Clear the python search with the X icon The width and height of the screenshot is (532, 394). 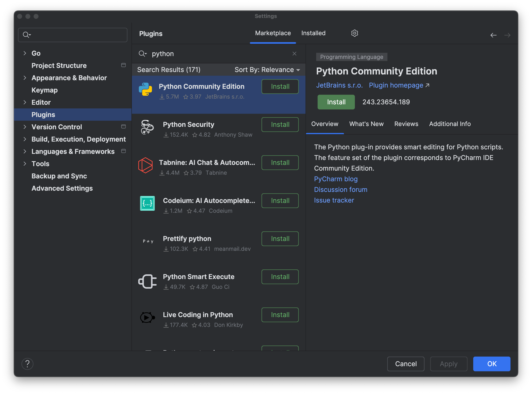(294, 53)
